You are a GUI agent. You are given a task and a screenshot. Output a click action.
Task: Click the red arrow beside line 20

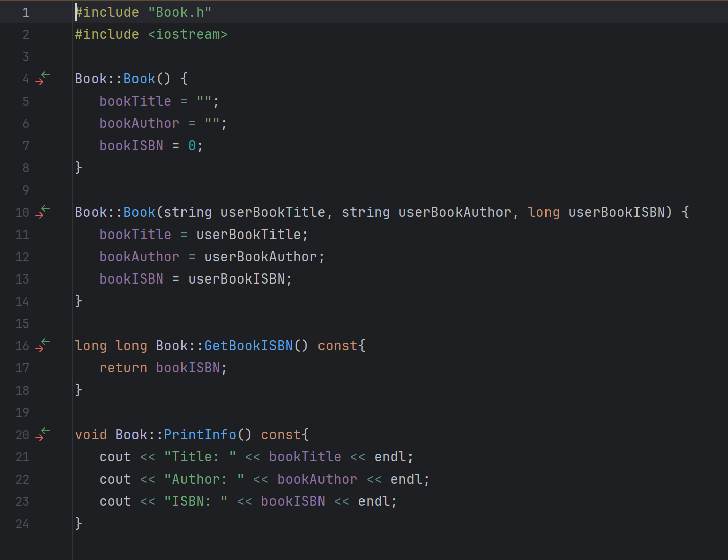(x=39, y=438)
